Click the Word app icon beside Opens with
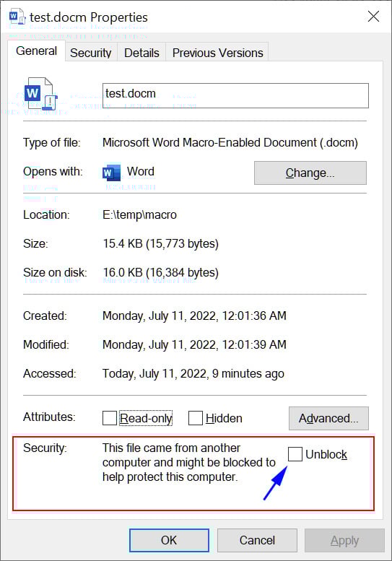This screenshot has width=392, height=561. click(x=111, y=173)
